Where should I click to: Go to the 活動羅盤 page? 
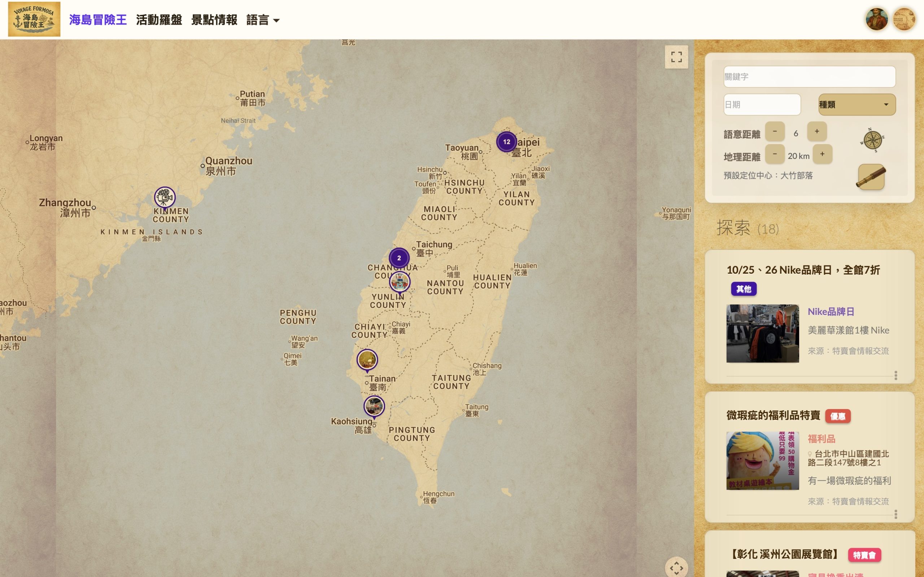(159, 20)
